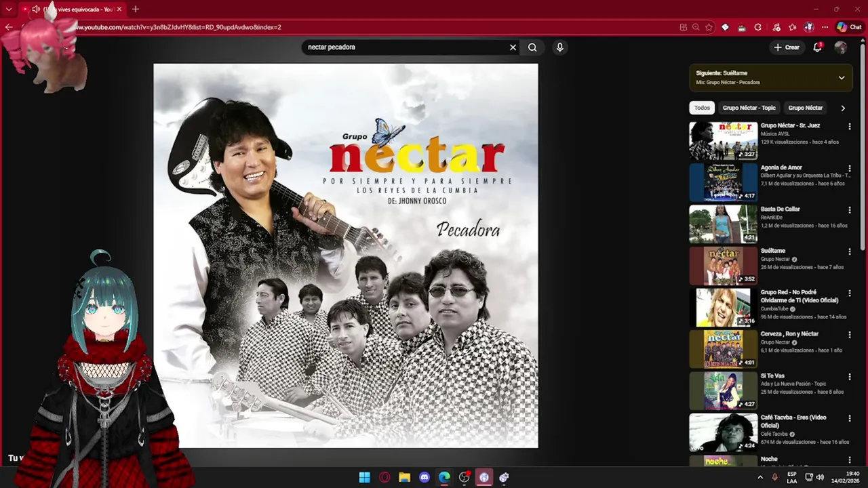Open OBS Studio from the taskbar
Screen dimensions: 868x488
[464, 477]
